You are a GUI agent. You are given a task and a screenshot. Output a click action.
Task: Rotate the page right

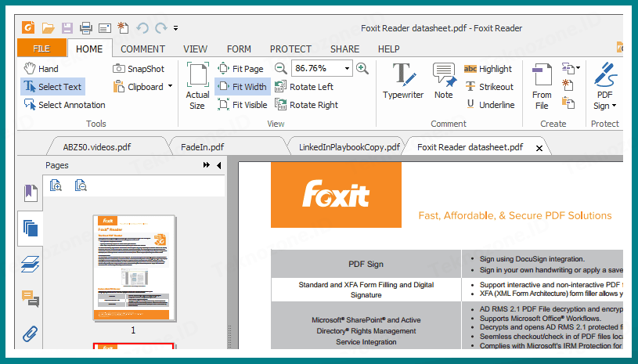tap(306, 105)
